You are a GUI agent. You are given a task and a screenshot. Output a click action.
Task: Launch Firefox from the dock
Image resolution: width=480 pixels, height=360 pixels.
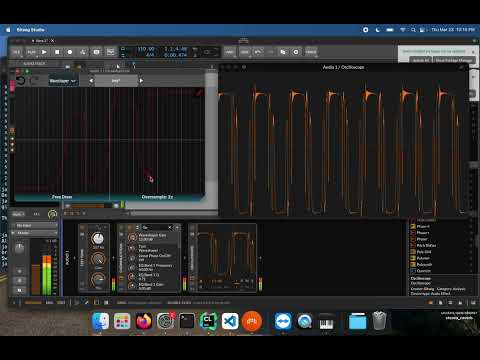tap(144, 321)
